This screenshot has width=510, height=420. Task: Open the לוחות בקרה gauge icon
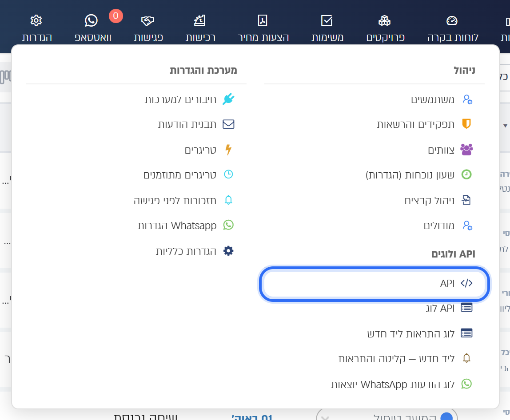[x=452, y=21]
